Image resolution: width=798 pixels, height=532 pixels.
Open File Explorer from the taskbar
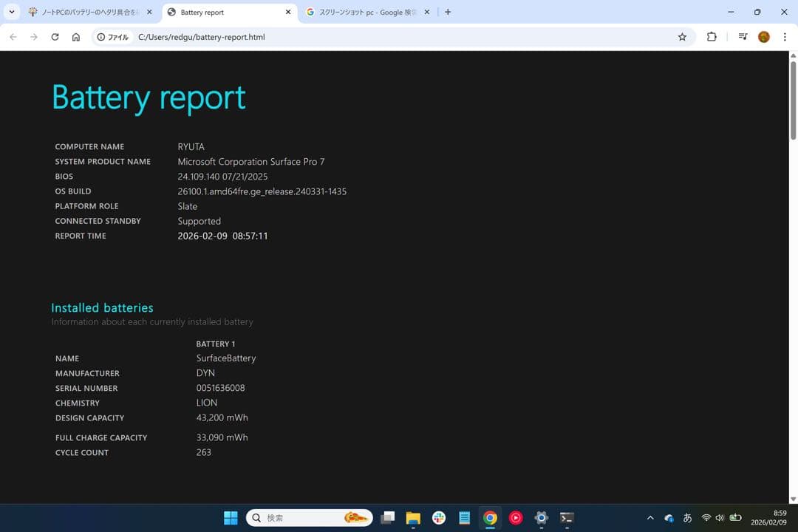click(x=413, y=517)
